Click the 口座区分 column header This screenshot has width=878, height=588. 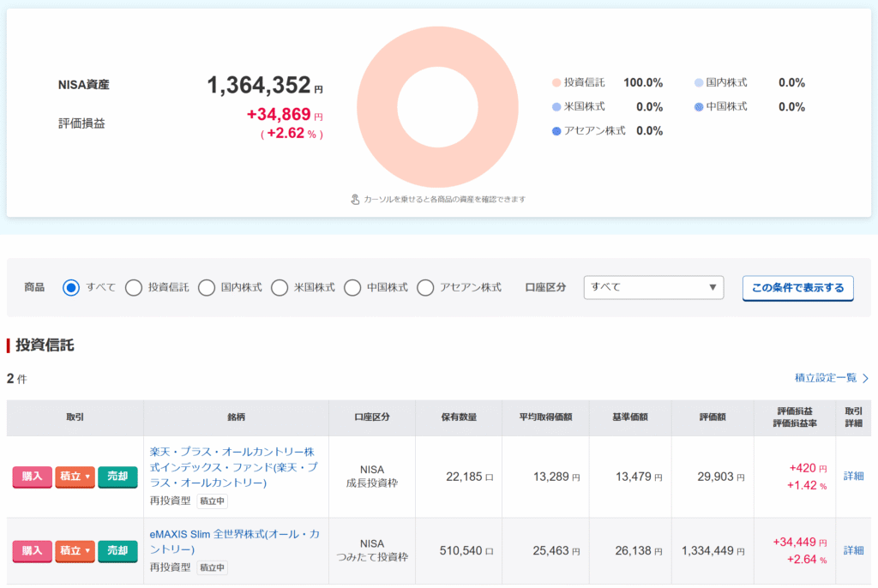pyautogui.click(x=372, y=417)
